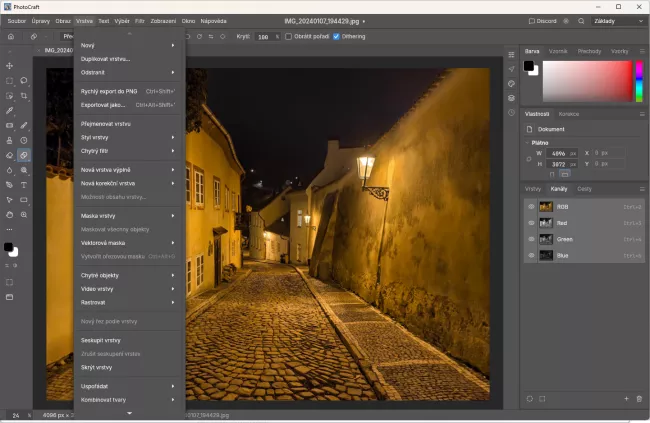
Task: Click link icon between W and H
Action: [529, 159]
